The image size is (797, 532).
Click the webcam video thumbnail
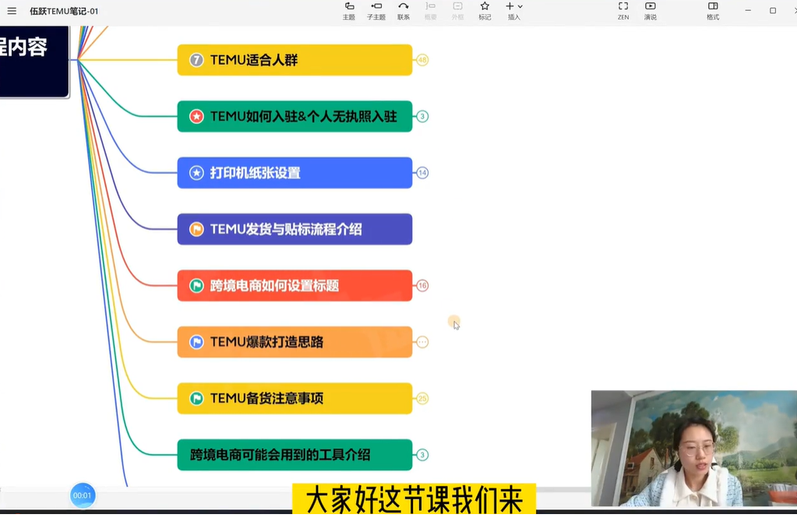pyautogui.click(x=692, y=448)
